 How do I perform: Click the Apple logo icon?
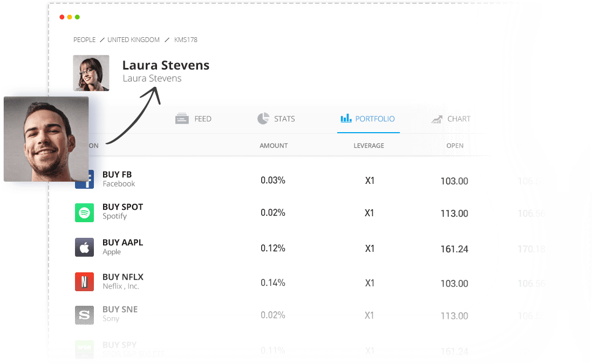[84, 248]
